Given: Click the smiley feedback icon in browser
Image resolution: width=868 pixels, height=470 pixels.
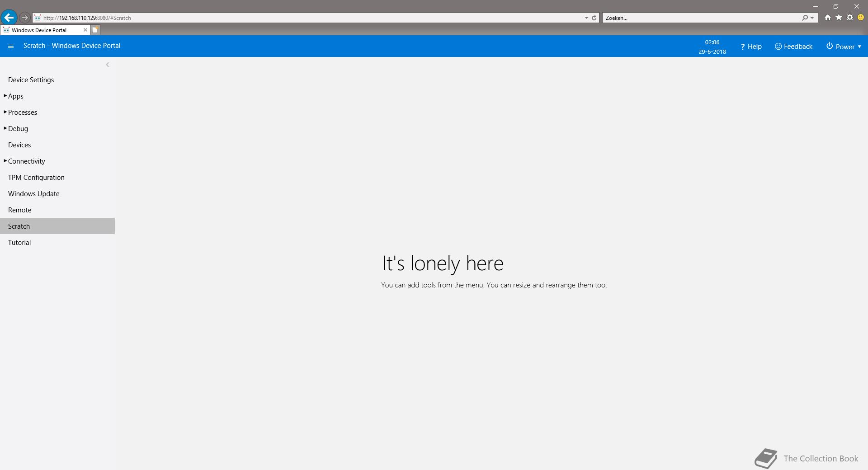Looking at the screenshot, I should point(861,18).
